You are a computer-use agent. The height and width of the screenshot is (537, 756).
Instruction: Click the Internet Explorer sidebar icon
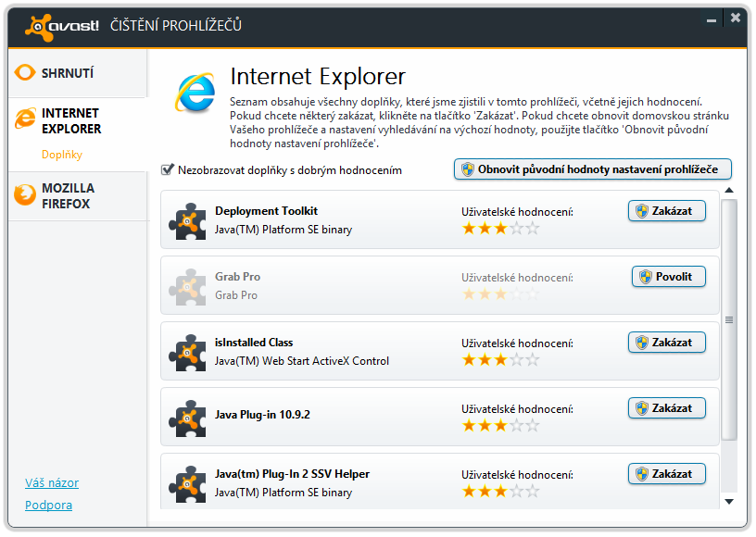(x=26, y=119)
